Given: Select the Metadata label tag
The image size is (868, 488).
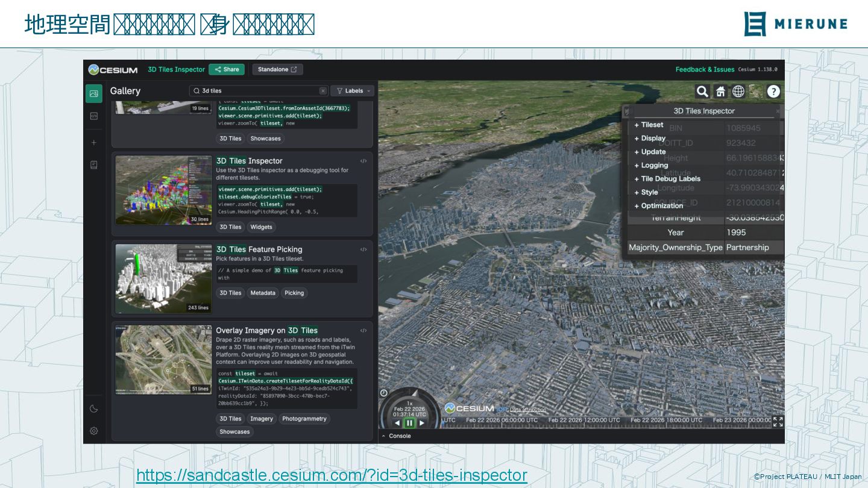Looking at the screenshot, I should pyautogui.click(x=263, y=293).
